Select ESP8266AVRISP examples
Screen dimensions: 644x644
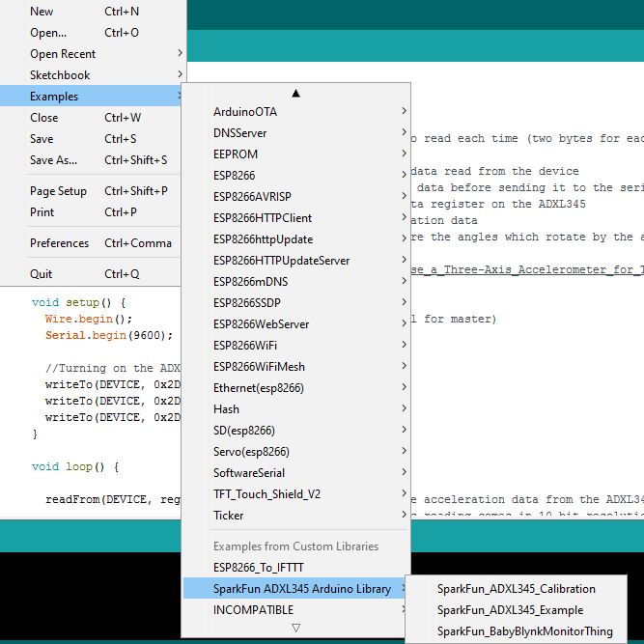[295, 197]
